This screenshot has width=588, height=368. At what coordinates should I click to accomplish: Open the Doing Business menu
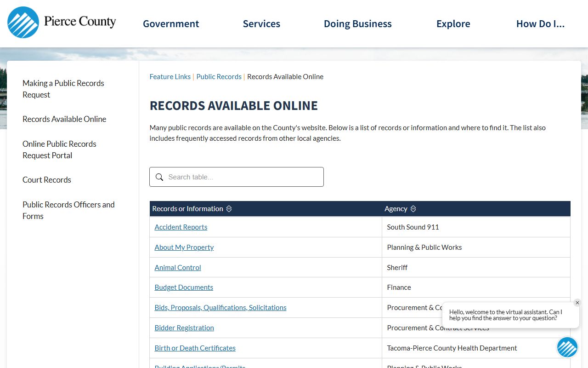(358, 24)
